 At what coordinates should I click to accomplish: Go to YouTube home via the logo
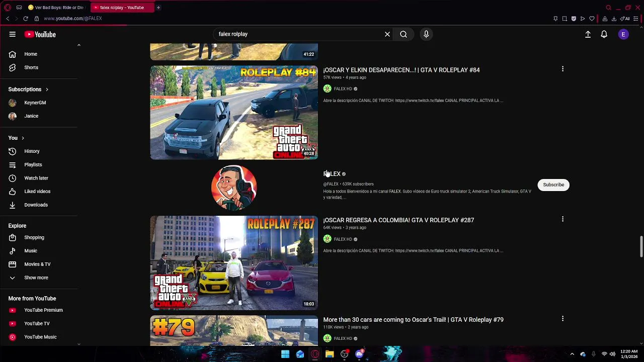click(x=40, y=34)
